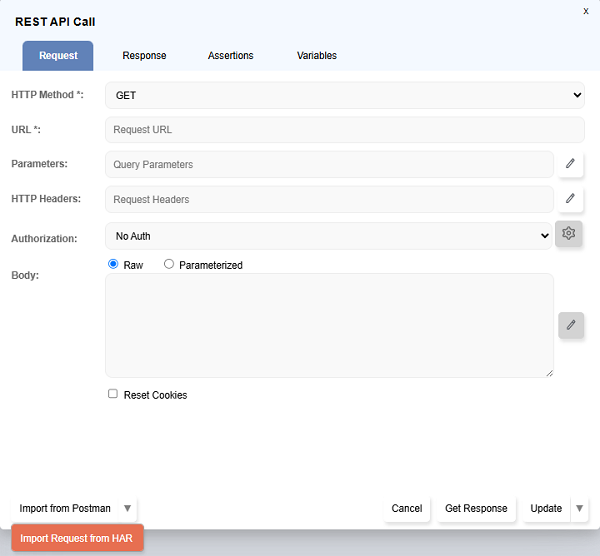Select the Raw body radio button

113,265
